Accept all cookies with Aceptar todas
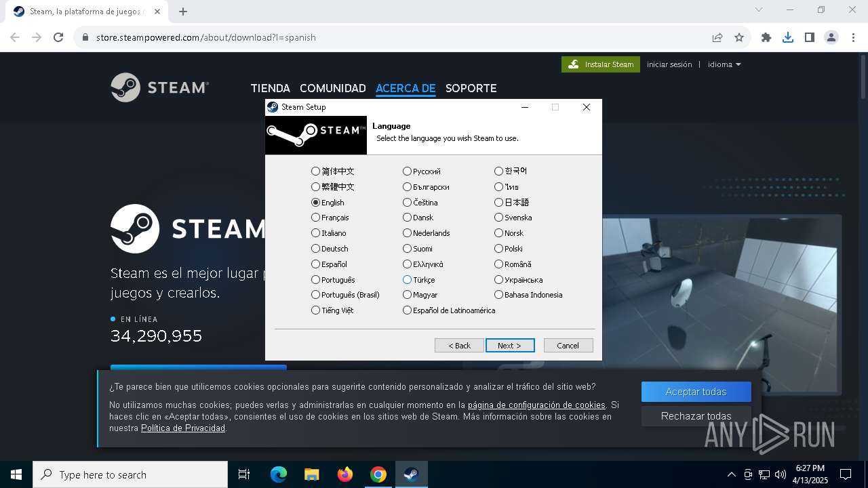The height and width of the screenshot is (488, 868). [696, 392]
